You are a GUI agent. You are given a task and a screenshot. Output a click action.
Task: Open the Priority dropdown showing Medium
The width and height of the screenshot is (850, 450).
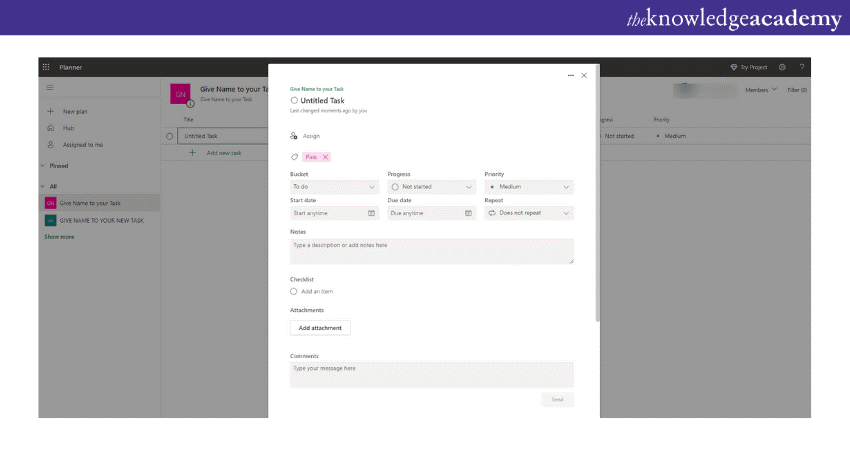(x=529, y=186)
